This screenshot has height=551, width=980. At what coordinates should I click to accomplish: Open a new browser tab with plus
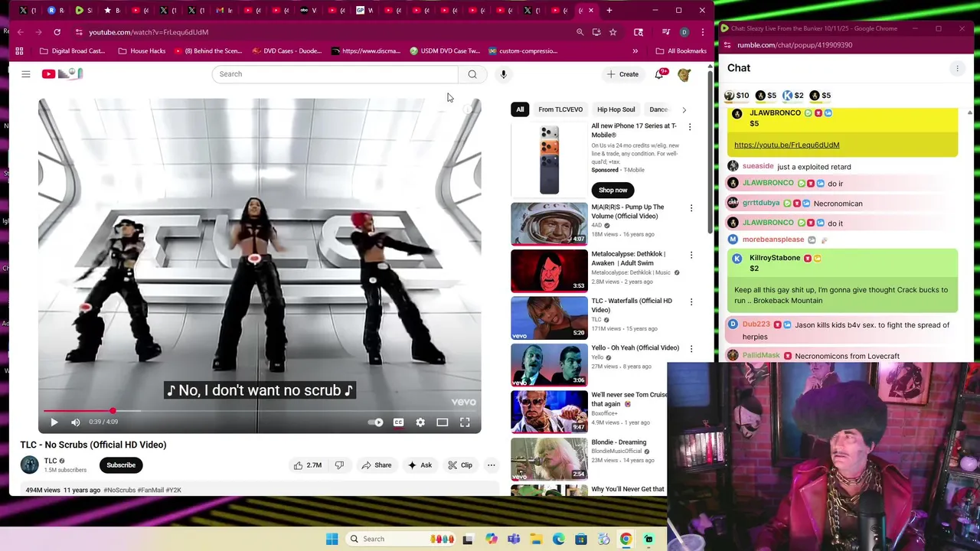point(609,11)
